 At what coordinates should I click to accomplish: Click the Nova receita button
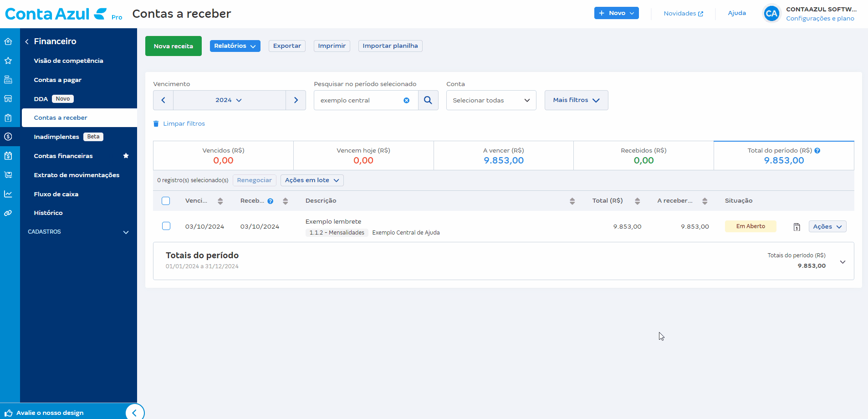coord(173,46)
